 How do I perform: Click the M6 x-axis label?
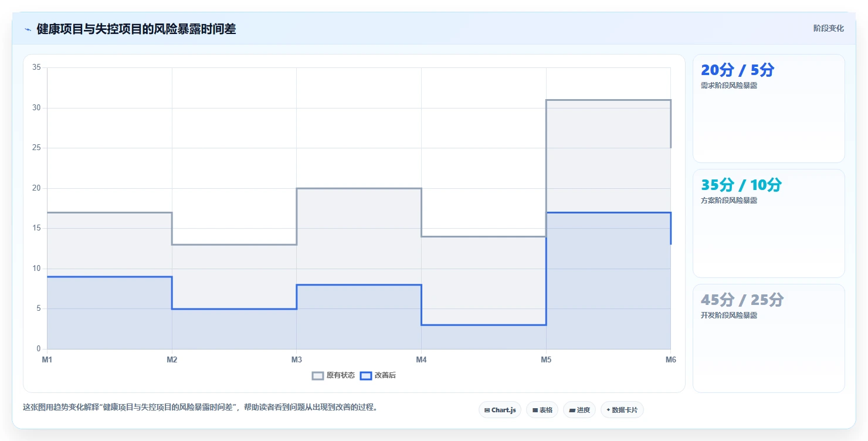pos(670,359)
